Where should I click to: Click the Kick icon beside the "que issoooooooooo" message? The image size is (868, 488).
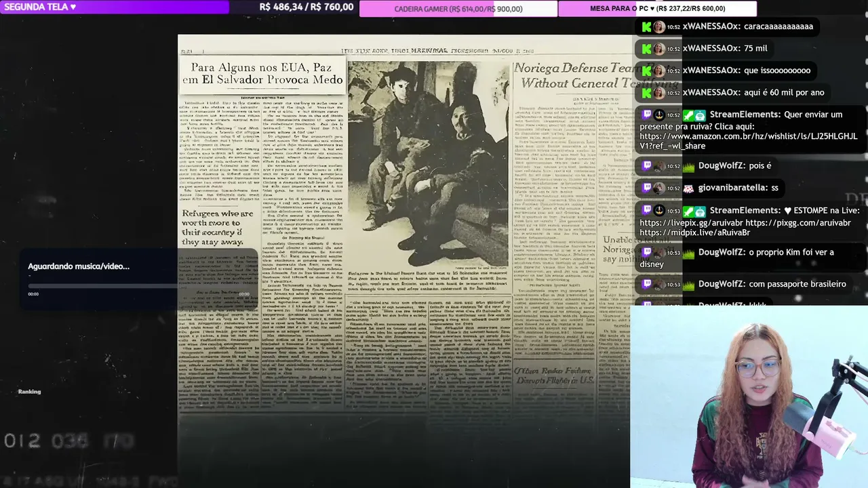[646, 70]
